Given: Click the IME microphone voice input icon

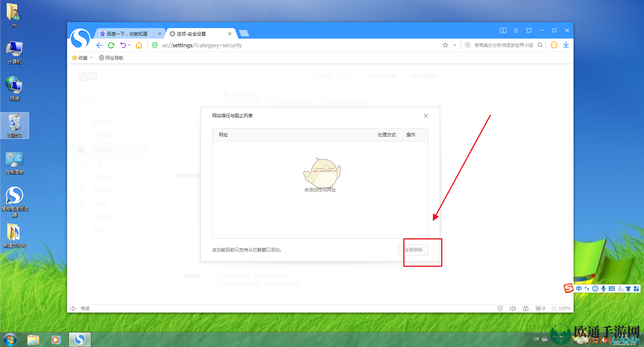Looking at the screenshot, I should (604, 289).
